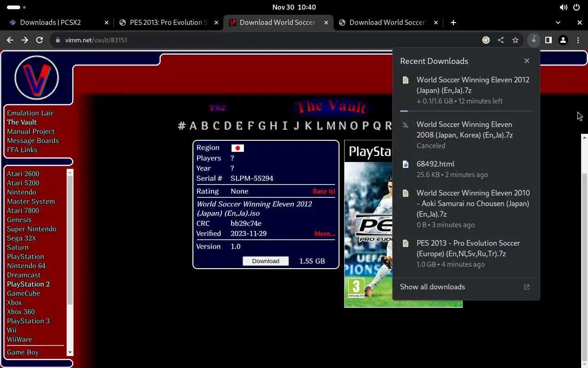Click the Google icon in address bar
This screenshot has height=368, width=588.
click(x=486, y=40)
